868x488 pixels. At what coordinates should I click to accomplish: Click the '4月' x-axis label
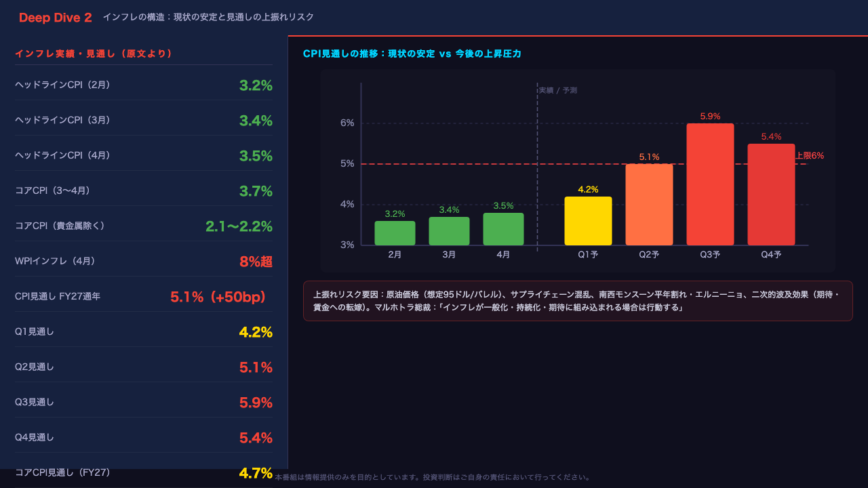tap(503, 255)
